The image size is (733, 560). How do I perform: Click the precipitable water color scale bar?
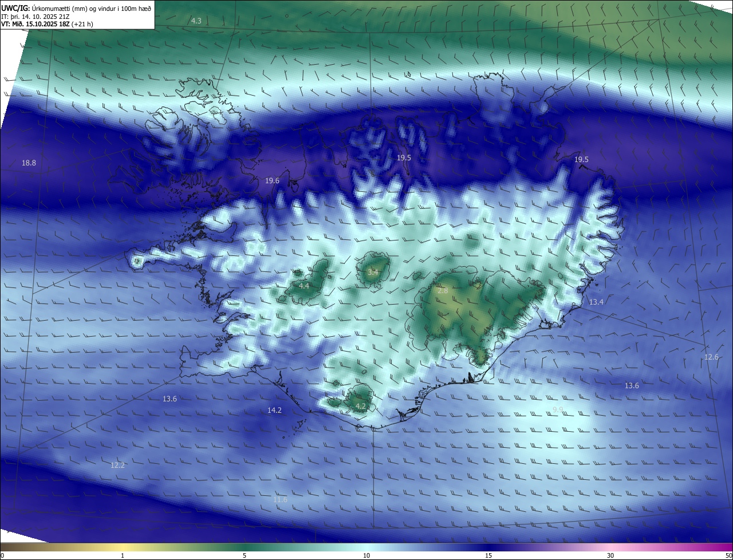click(x=366, y=547)
